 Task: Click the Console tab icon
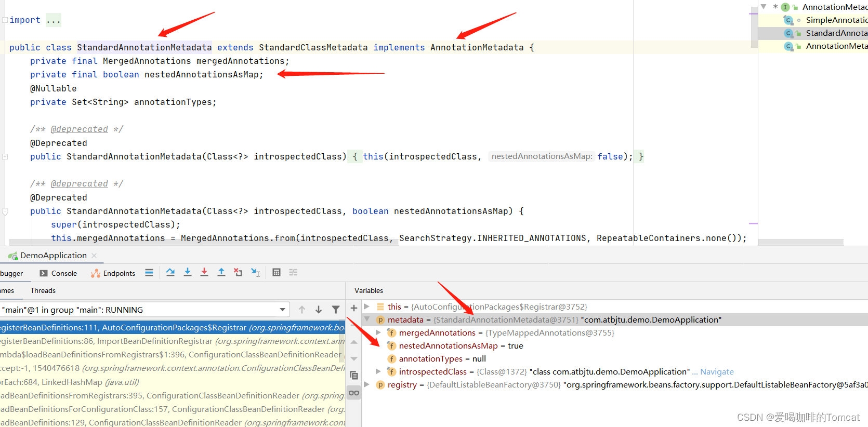pyautogui.click(x=44, y=273)
